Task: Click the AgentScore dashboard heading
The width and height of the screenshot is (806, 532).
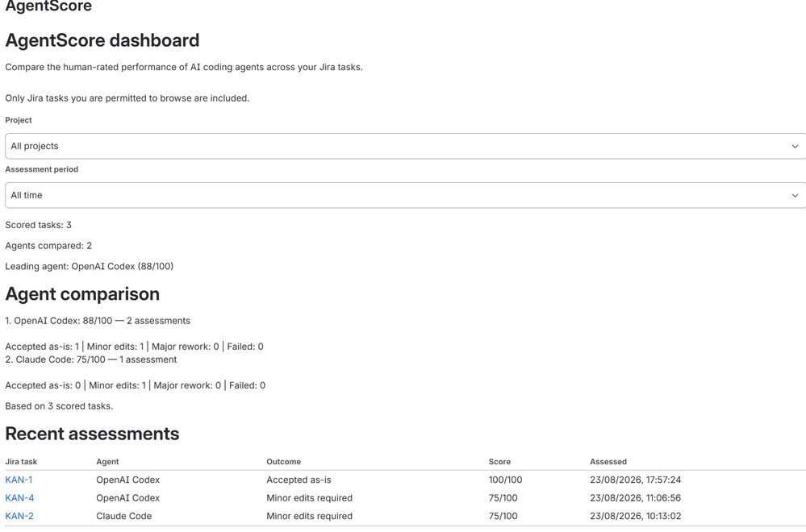Action: [x=102, y=40]
